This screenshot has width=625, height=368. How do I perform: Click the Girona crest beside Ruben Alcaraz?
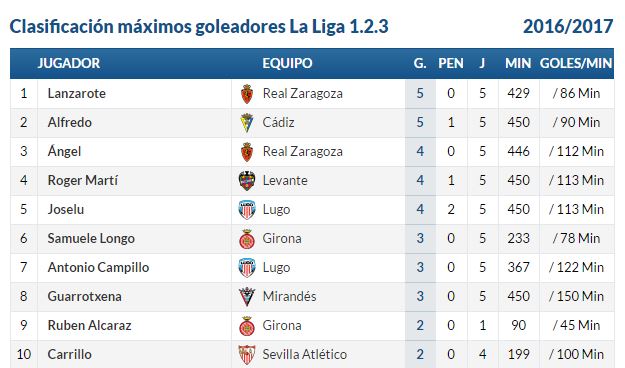pyautogui.click(x=247, y=326)
